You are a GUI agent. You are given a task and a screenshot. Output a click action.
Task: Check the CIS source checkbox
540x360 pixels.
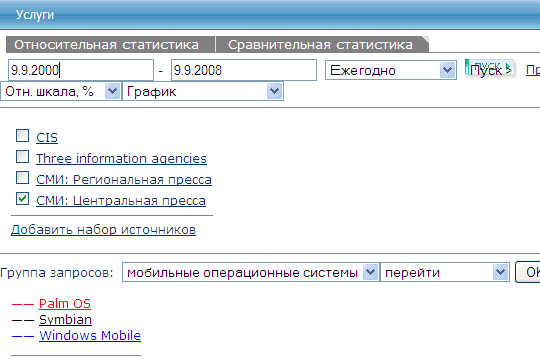(x=22, y=135)
